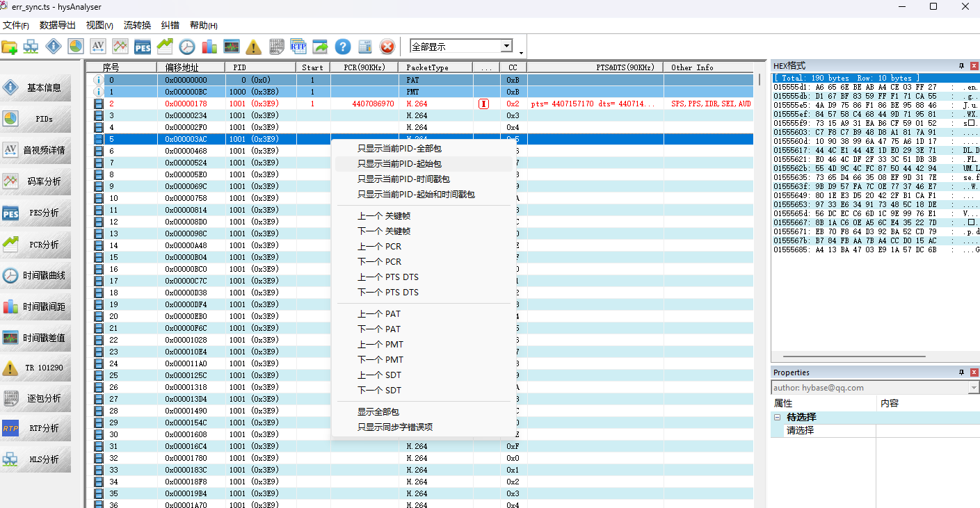Click the PES analysis toolbar icon

pos(143,47)
